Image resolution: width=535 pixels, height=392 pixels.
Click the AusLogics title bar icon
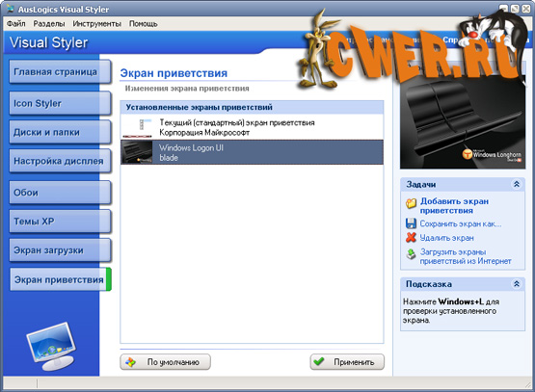(12, 9)
